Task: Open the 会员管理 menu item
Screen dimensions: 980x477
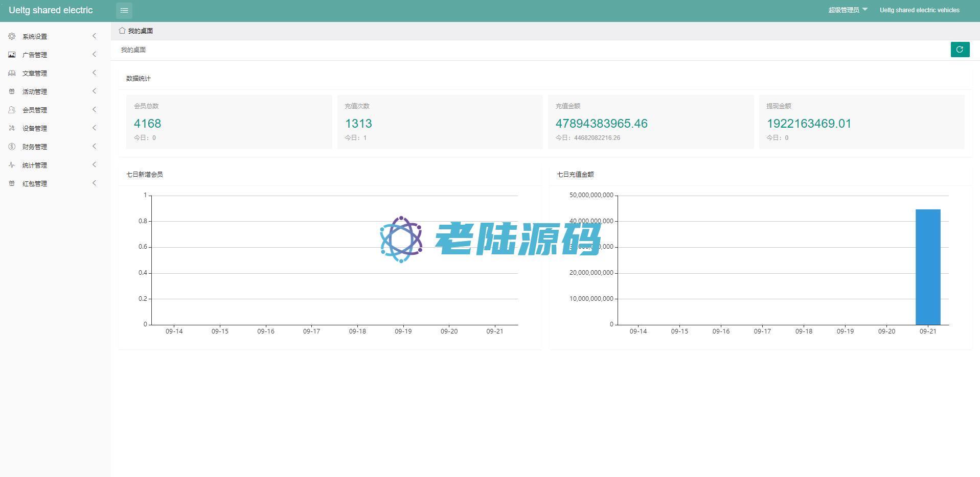Action: [35, 110]
